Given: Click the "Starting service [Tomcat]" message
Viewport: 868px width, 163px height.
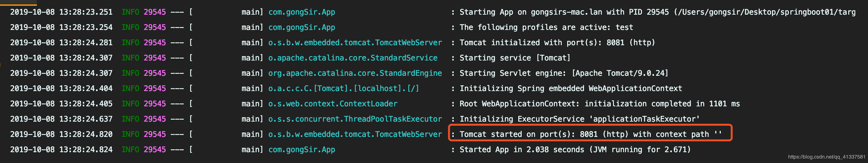Looking at the screenshot, I should point(515,58).
